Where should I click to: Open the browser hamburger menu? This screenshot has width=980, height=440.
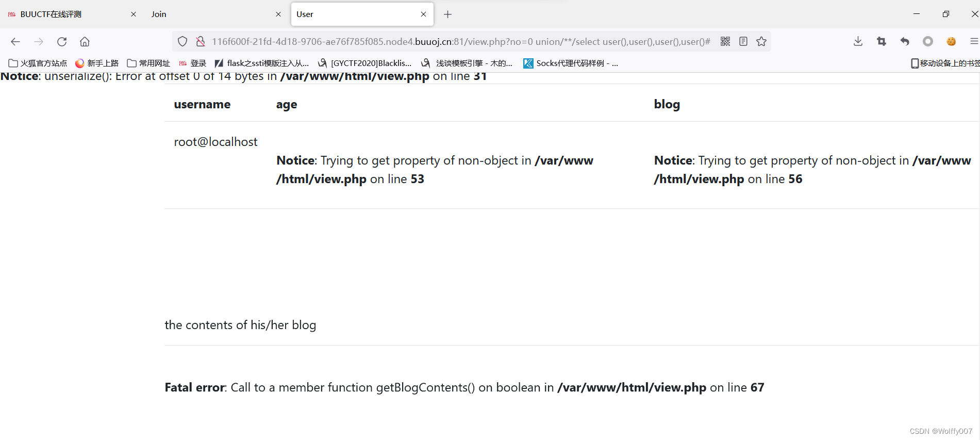tap(974, 42)
